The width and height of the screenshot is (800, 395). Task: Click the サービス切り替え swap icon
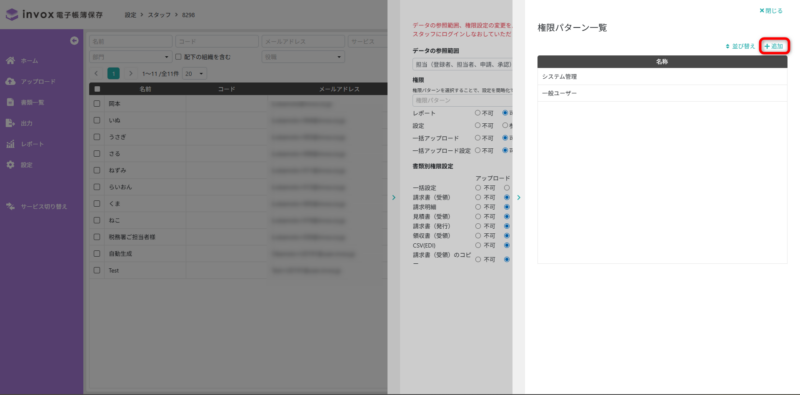coord(10,206)
